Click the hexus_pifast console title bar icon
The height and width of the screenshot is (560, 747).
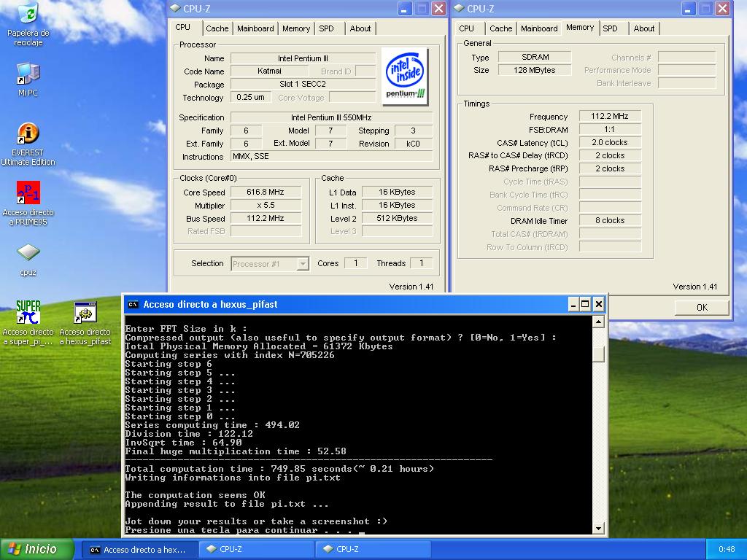(133, 304)
